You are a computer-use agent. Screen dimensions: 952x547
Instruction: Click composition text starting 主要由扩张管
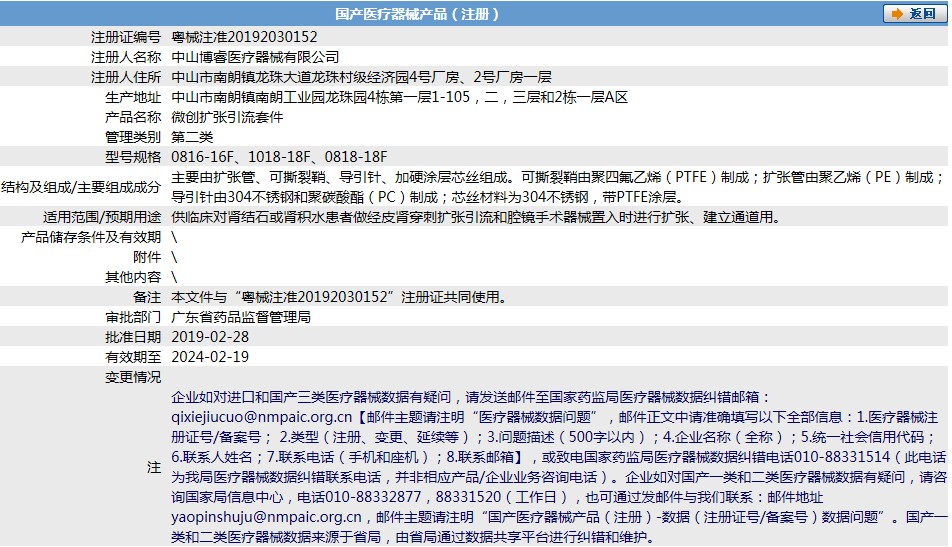coord(558,177)
